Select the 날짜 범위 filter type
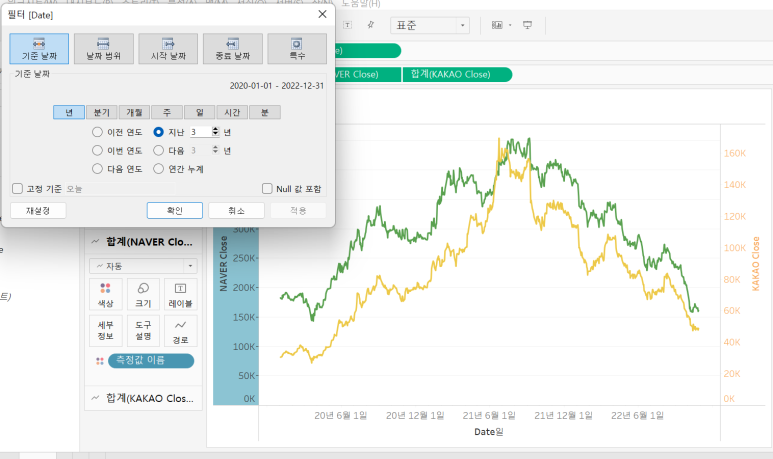Viewport: 773px width, 459px height. [104, 49]
